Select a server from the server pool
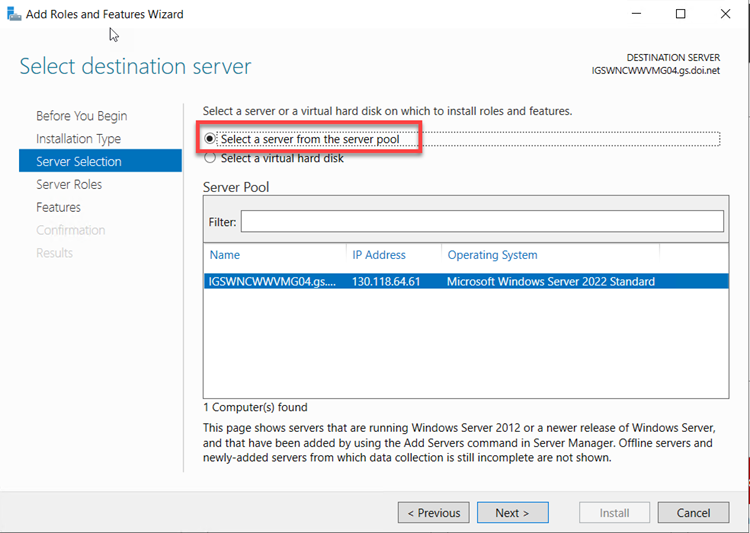 pyautogui.click(x=210, y=139)
